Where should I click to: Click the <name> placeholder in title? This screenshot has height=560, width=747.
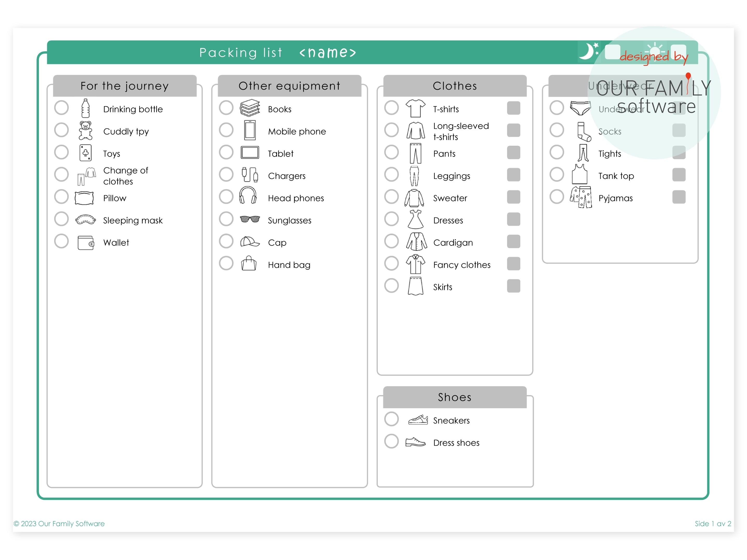328,53
